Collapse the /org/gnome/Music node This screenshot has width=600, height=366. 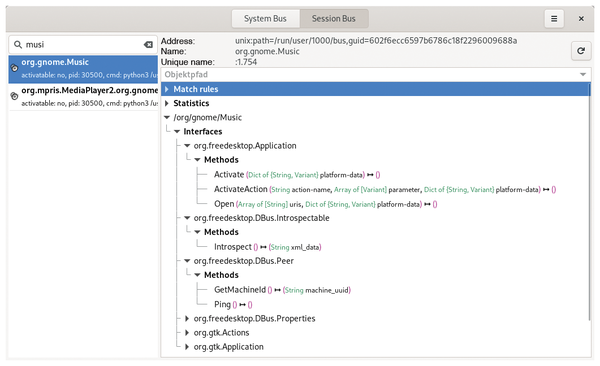coord(167,118)
